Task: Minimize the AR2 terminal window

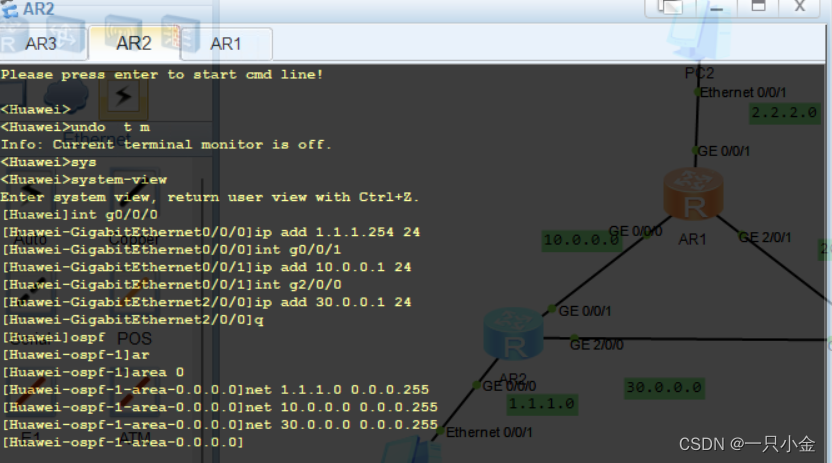Action: tap(717, 7)
